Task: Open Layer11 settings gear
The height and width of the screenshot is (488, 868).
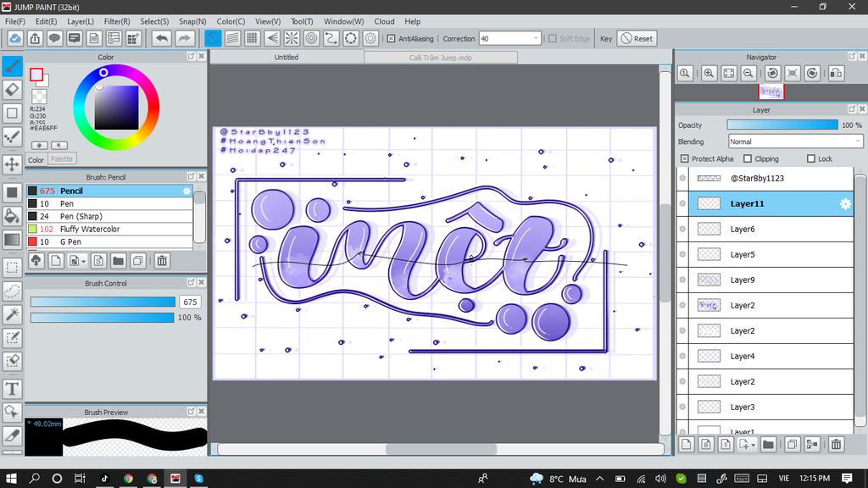Action: 845,203
